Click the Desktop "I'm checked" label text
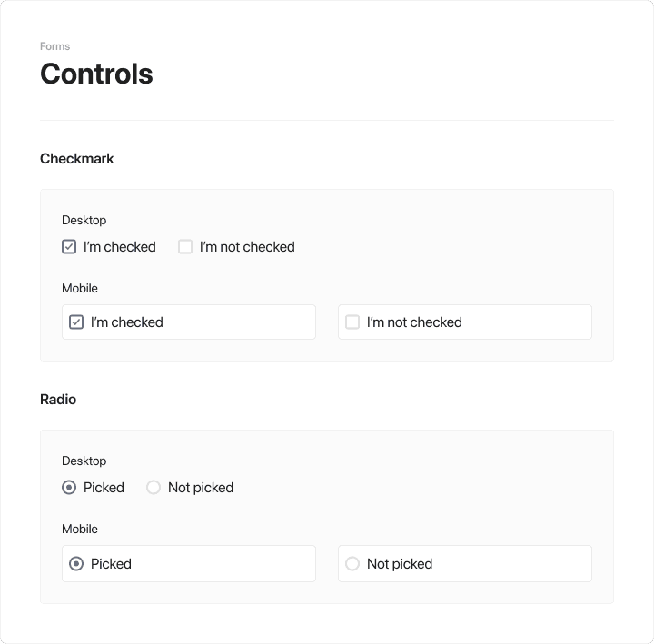Image resolution: width=654 pixels, height=644 pixels. (x=120, y=247)
